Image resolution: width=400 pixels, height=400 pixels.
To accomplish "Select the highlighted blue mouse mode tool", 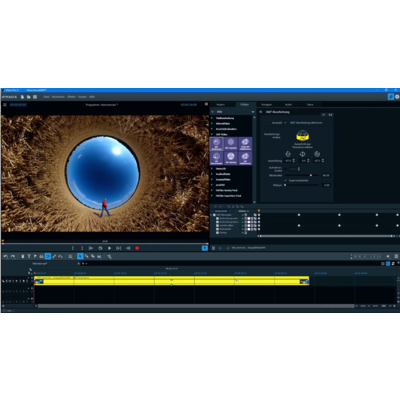I will click(80, 256).
